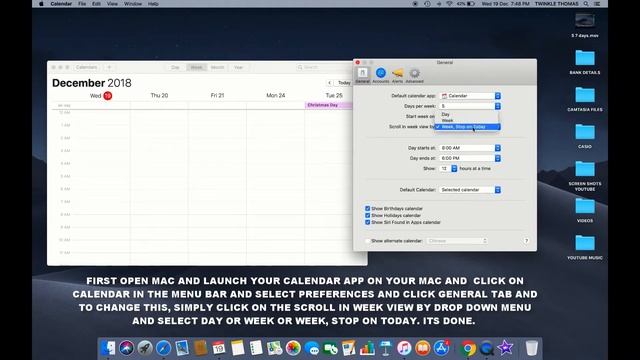Open the Day starts at dropdown
640x360 pixels.
[x=470, y=148]
